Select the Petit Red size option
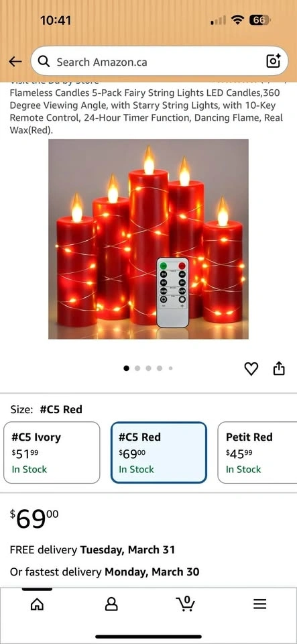 click(x=257, y=453)
